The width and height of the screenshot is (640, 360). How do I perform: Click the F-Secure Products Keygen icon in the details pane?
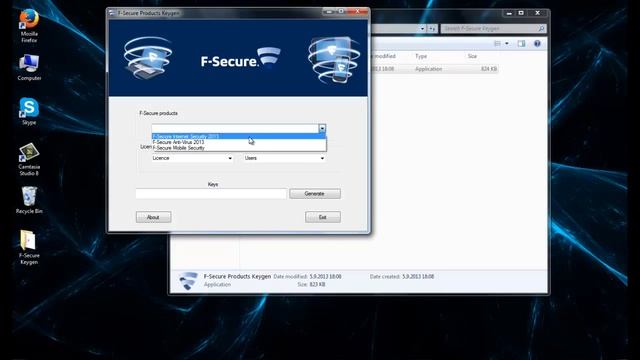188,281
